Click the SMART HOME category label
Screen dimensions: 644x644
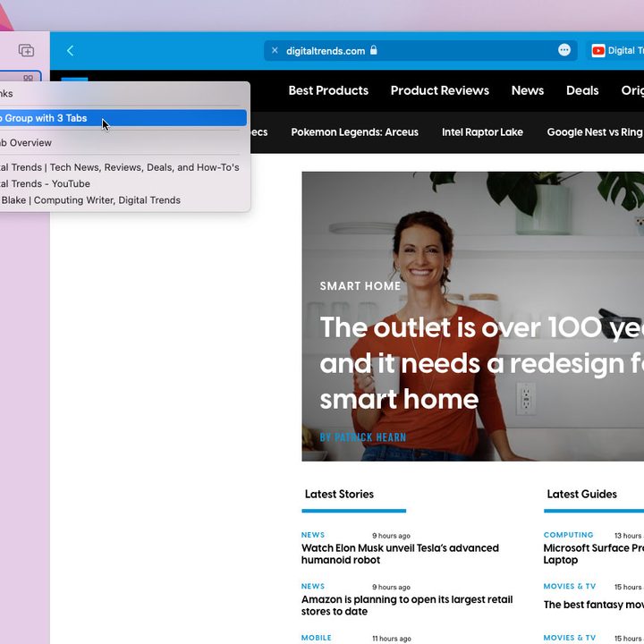[x=360, y=286]
